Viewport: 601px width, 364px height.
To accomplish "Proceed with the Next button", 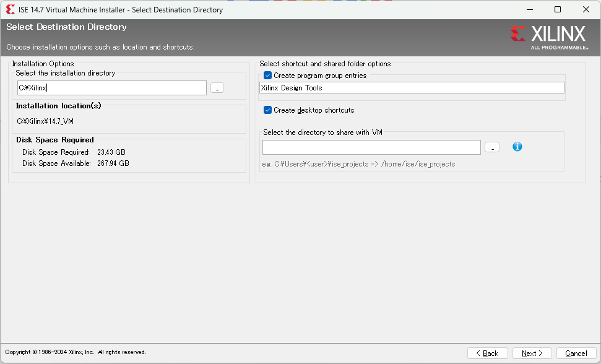I will tap(532, 353).
